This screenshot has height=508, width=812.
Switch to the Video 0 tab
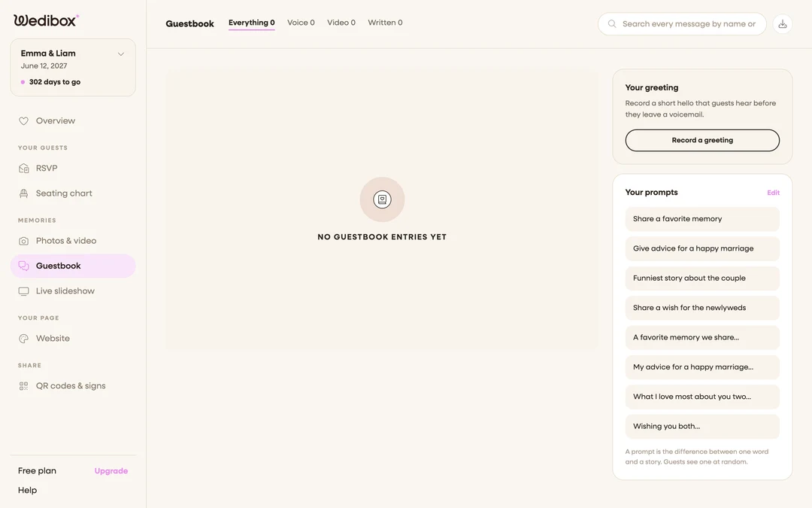tap(341, 23)
